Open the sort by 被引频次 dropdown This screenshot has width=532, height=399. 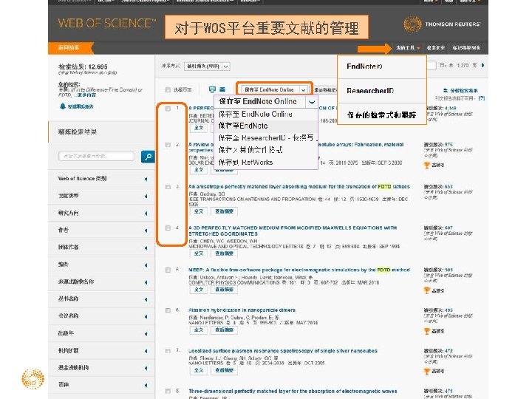pyautogui.click(x=207, y=66)
